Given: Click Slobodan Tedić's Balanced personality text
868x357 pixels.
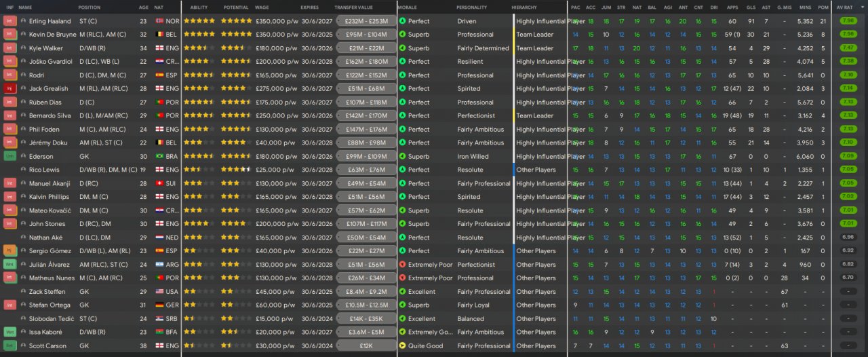Looking at the screenshot, I should click(471, 318).
